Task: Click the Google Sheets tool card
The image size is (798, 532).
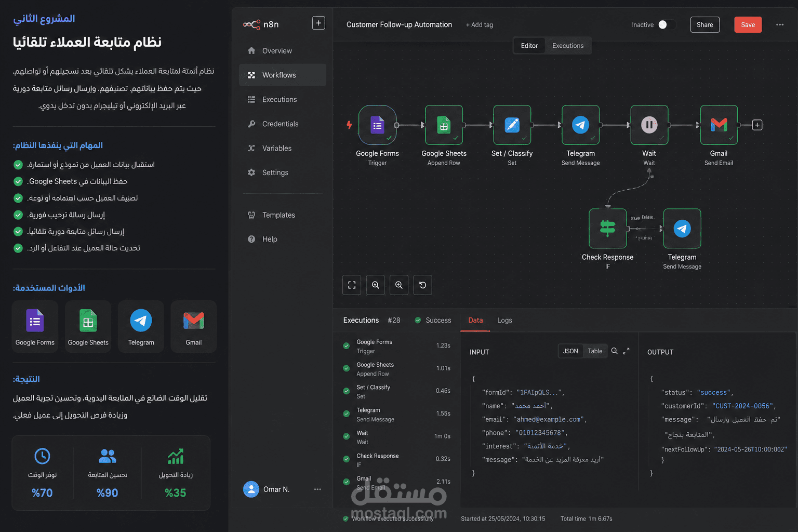Action: point(88,327)
